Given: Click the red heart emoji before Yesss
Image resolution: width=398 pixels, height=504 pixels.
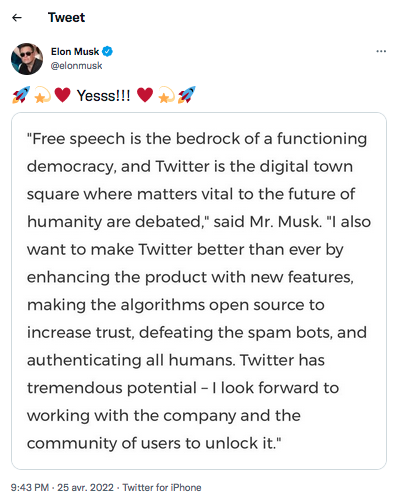Looking at the screenshot, I should [62, 95].
